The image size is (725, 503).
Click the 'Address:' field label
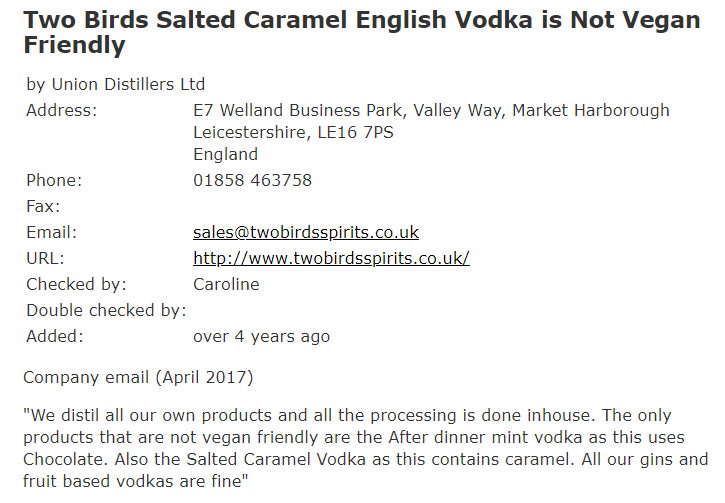point(62,110)
